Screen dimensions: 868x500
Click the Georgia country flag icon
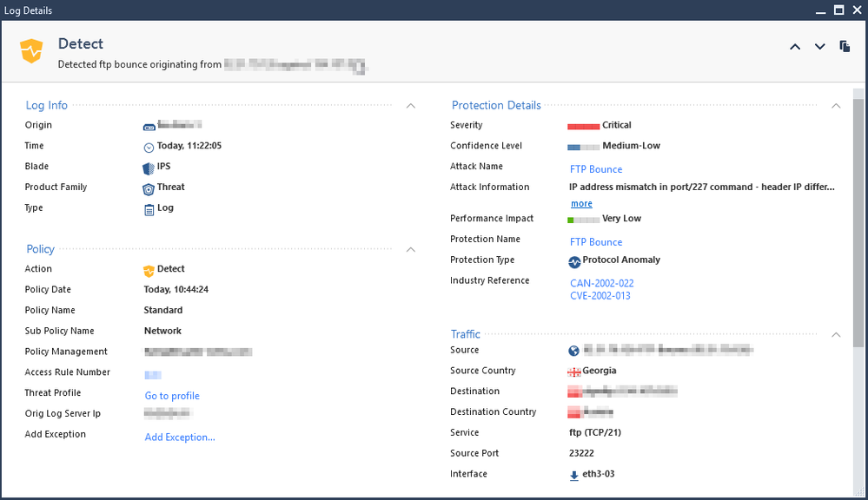point(574,372)
